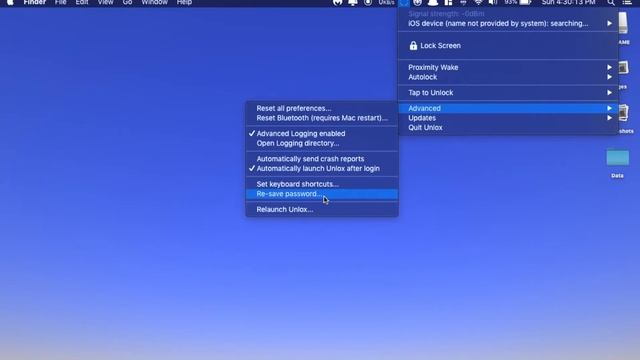The width and height of the screenshot is (640, 360).
Task: Click the menu bar clock showing Sun
Action: pos(568,2)
